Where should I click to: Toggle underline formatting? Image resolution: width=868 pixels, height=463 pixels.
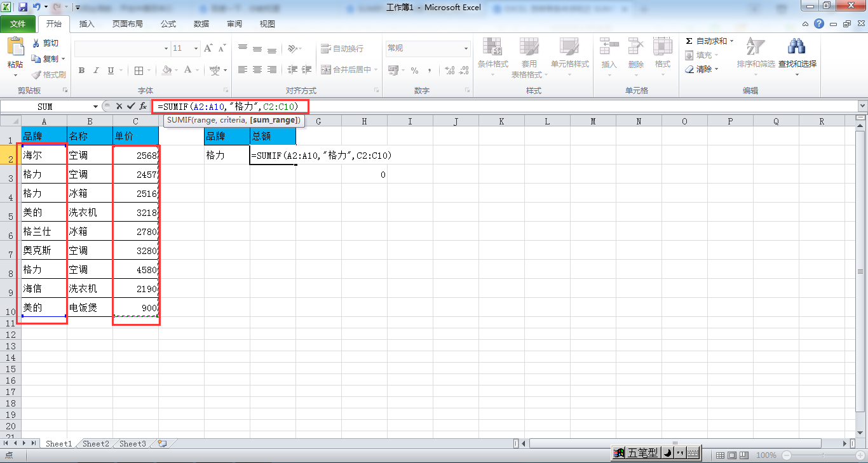tap(111, 70)
